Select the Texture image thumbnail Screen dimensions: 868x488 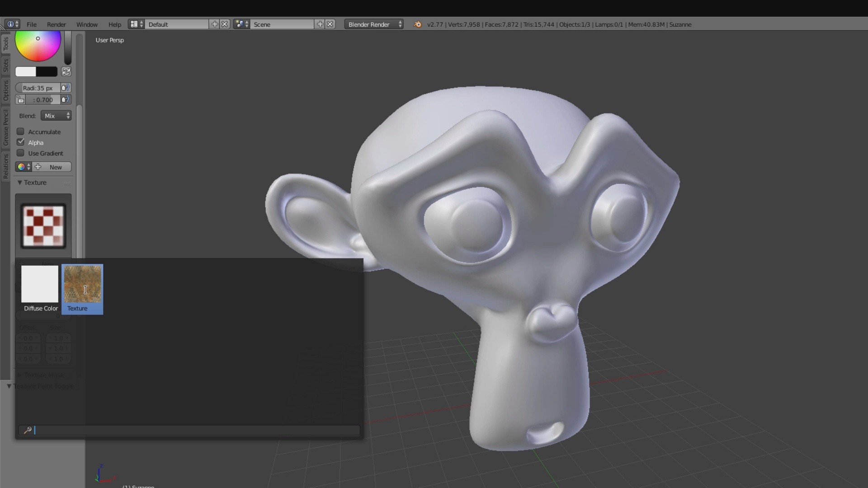(82, 289)
